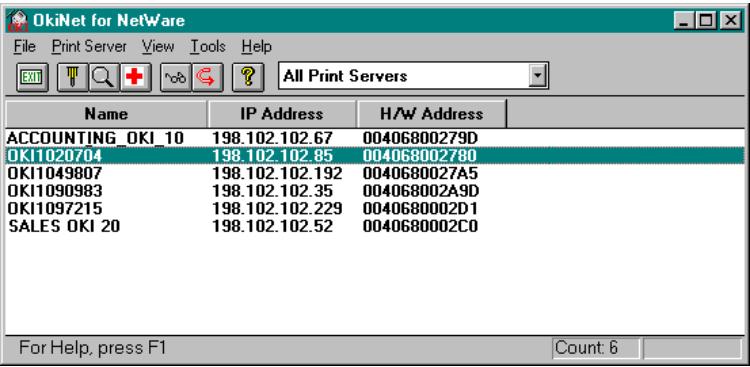Minimize the OkiNet window
This screenshot has height=367, width=750.
click(685, 20)
